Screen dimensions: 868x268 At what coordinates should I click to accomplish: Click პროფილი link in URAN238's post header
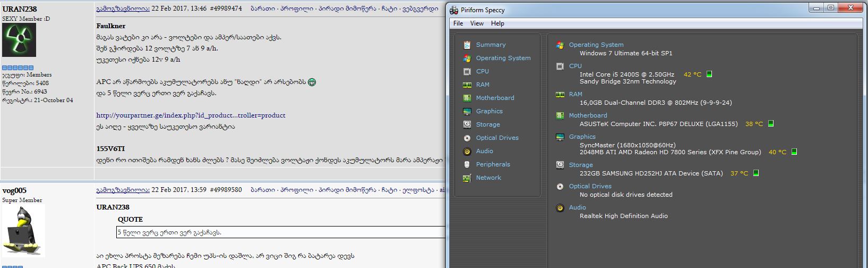tap(297, 9)
